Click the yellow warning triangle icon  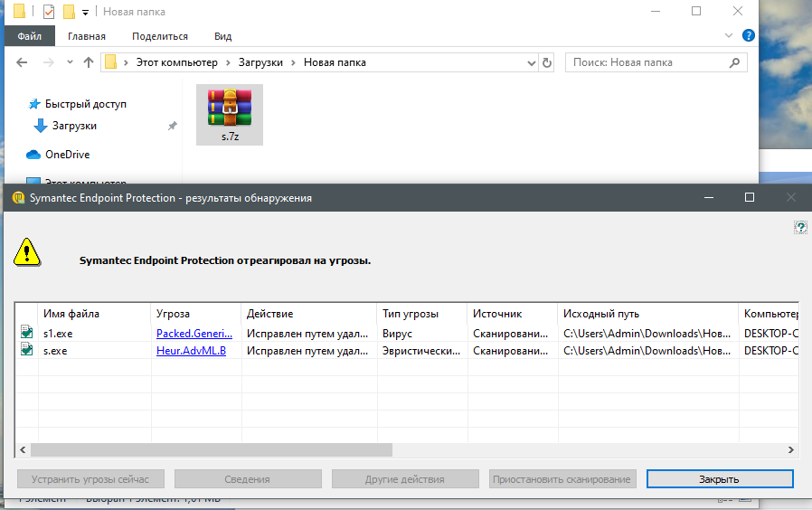[x=27, y=252]
